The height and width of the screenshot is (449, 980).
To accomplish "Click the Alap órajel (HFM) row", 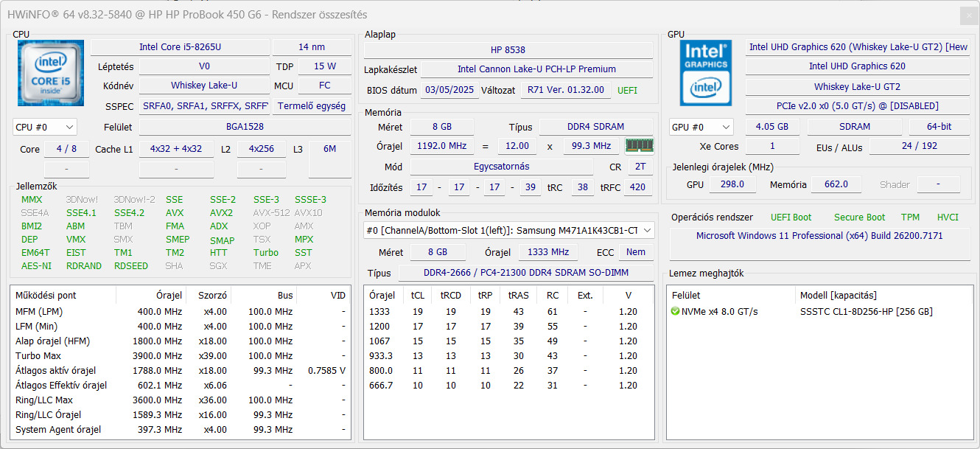I will (x=181, y=341).
